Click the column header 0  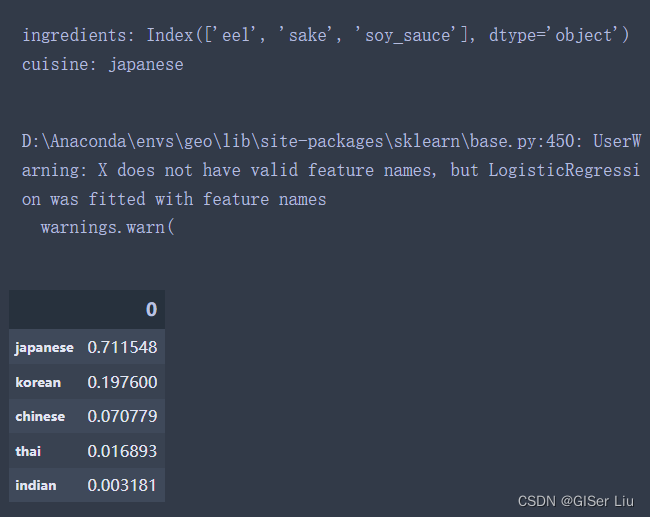pyautogui.click(x=151, y=310)
